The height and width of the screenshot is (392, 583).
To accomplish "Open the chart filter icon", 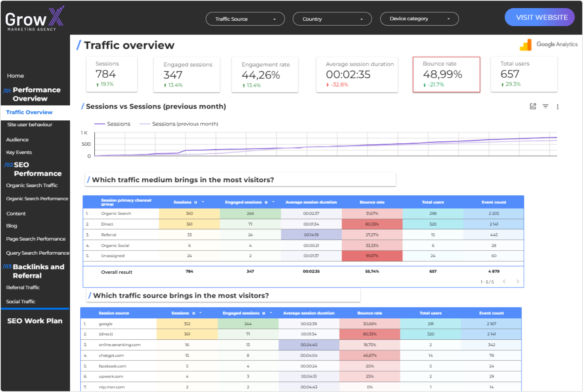I will tap(545, 107).
